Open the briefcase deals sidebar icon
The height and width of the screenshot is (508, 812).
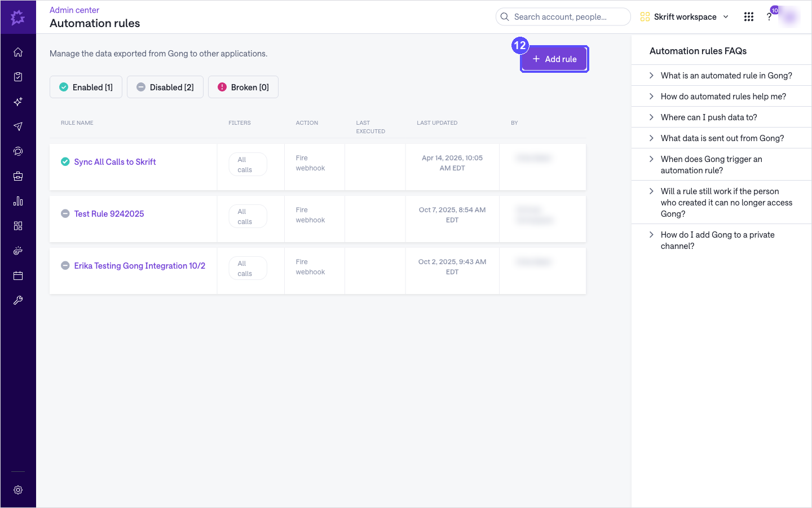click(18, 176)
